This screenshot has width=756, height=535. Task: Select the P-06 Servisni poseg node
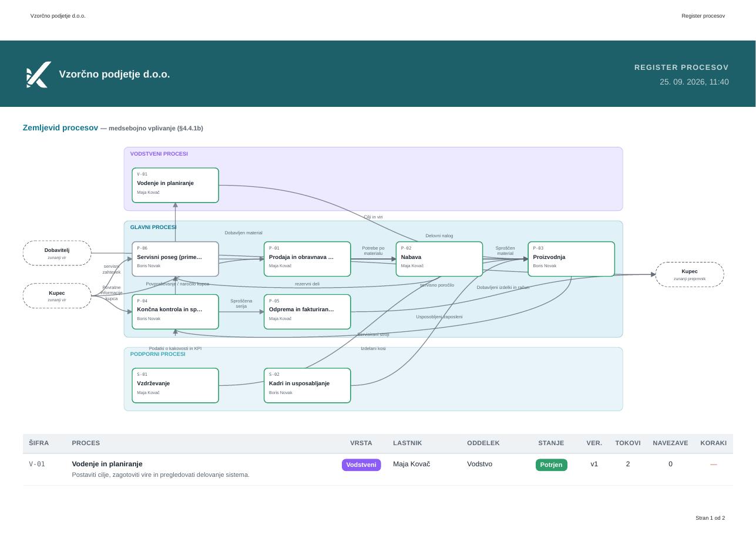click(175, 259)
